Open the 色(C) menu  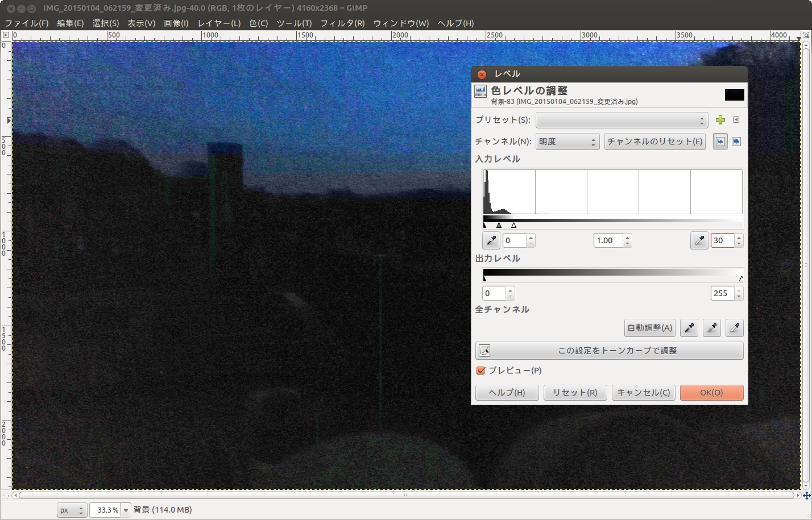click(x=258, y=23)
